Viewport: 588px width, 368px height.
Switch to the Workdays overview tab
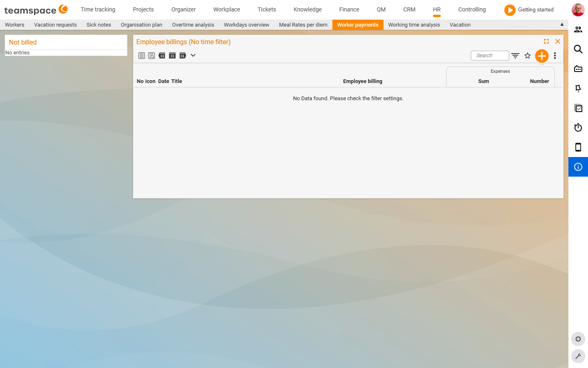(x=247, y=25)
